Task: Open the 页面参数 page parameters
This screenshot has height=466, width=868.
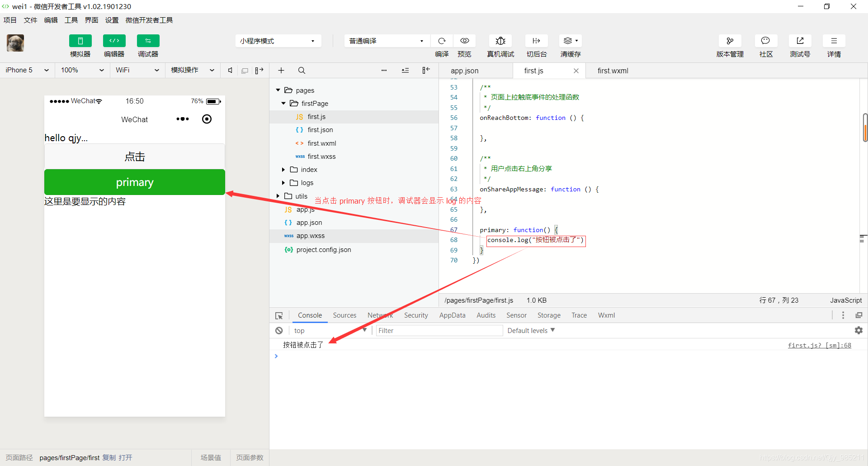Action: pyautogui.click(x=250, y=457)
